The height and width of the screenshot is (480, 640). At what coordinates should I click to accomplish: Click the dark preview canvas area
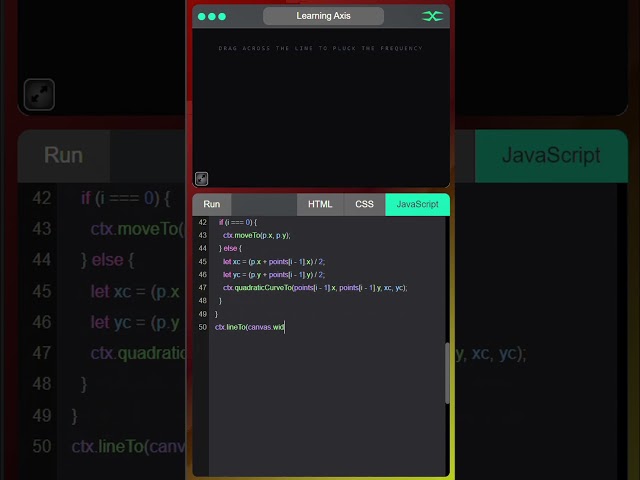[321, 108]
